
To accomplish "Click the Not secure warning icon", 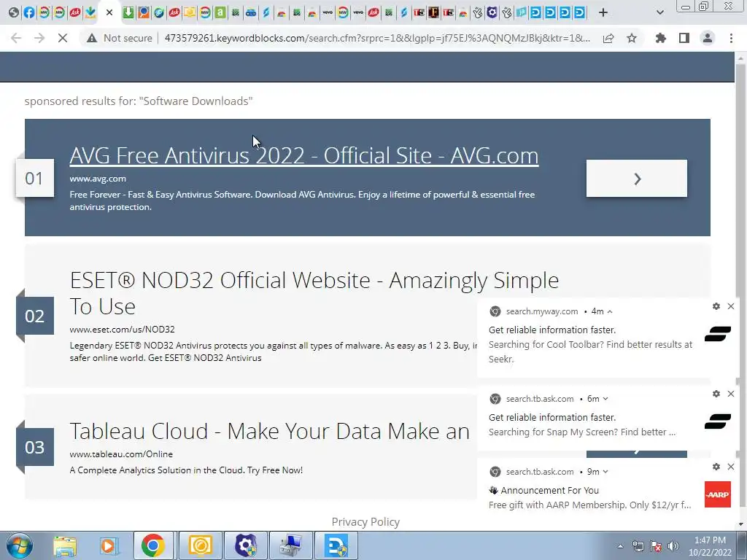I will [92, 38].
